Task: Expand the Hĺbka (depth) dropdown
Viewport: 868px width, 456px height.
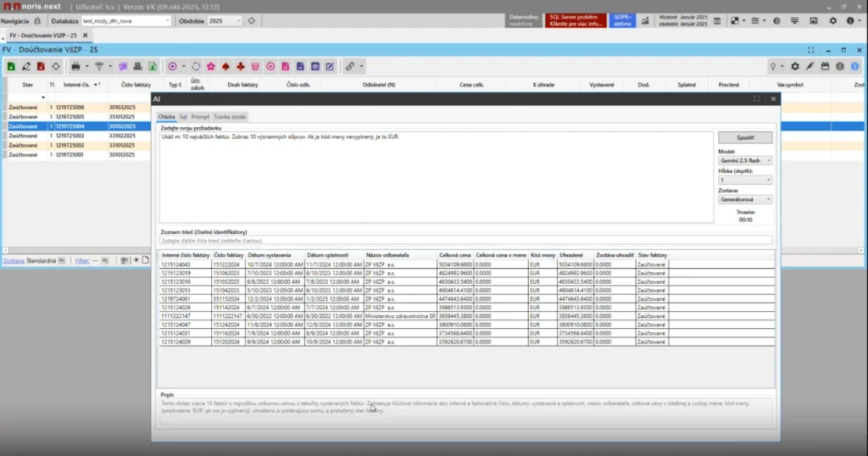Action: pos(745,180)
